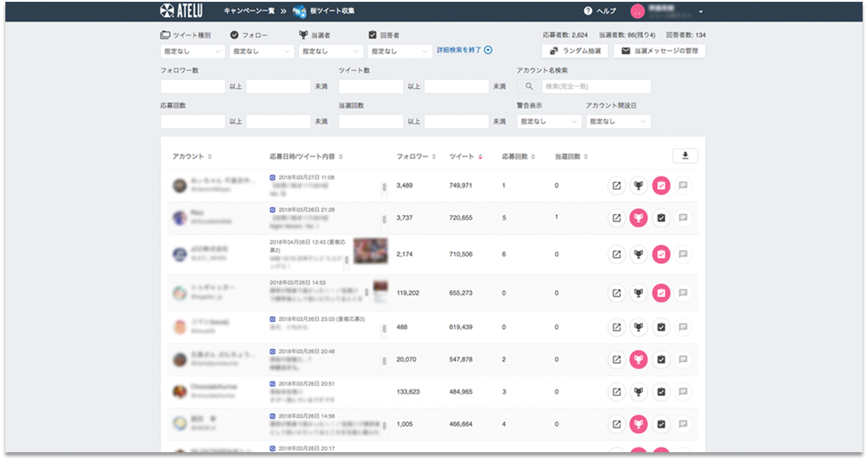Viewport: 868px width, 461px height.
Task: Sort by 応募日時/ツイート内容 header
Action: pyautogui.click(x=306, y=156)
